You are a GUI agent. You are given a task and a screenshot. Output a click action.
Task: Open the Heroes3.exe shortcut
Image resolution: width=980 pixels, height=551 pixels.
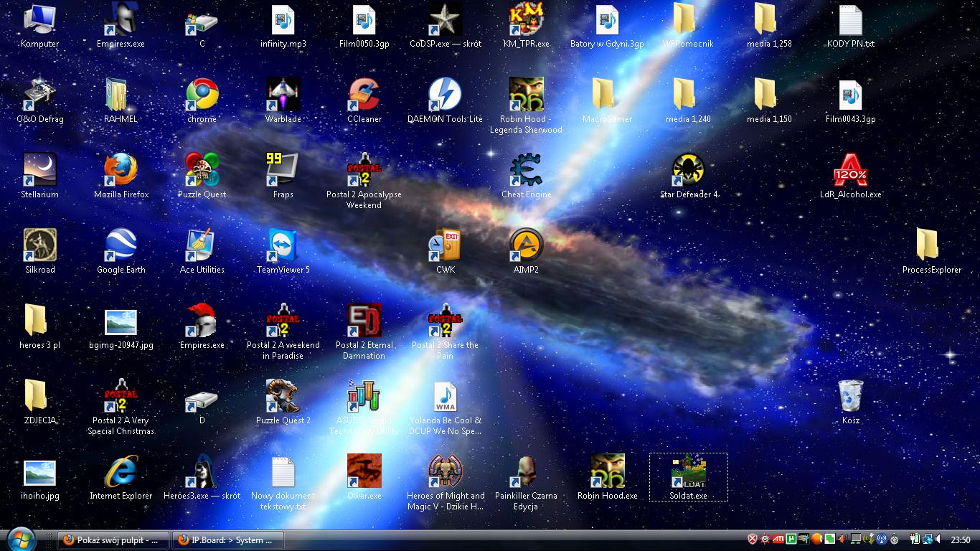pos(202,478)
